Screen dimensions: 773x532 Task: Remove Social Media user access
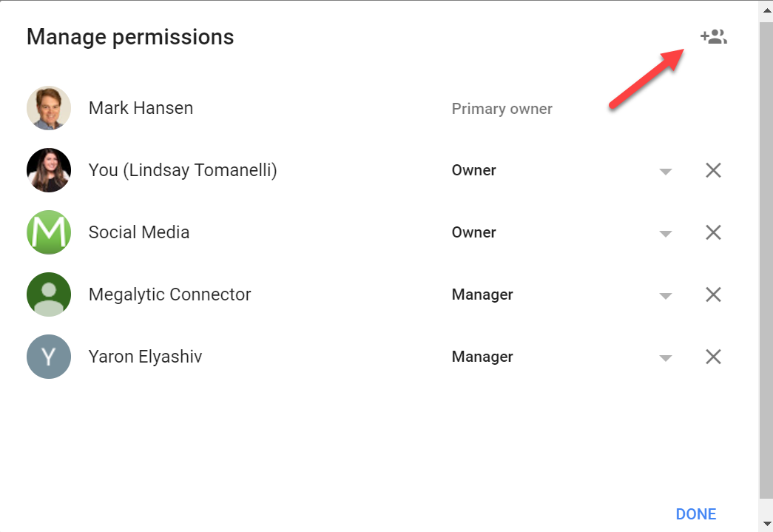tap(713, 233)
